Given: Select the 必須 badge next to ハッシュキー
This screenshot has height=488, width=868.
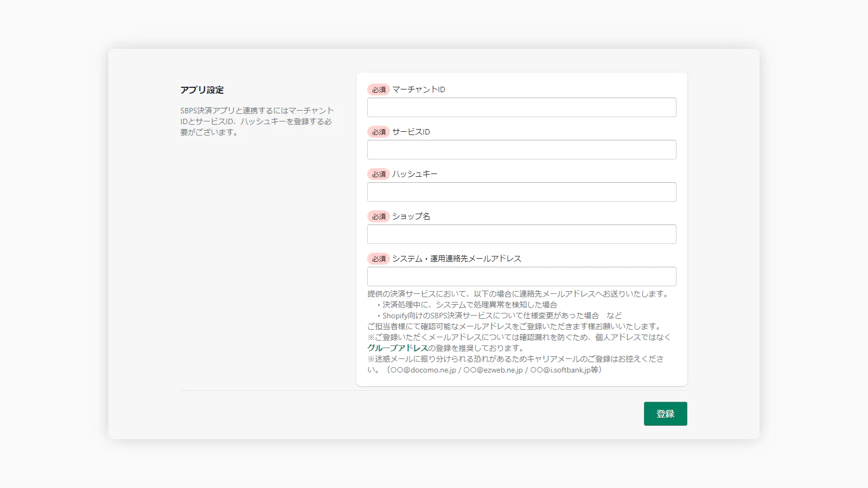Looking at the screenshot, I should pyautogui.click(x=378, y=174).
